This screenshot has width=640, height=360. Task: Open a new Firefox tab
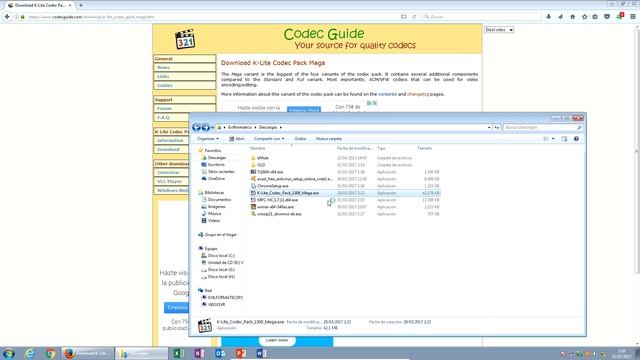tap(80, 5)
